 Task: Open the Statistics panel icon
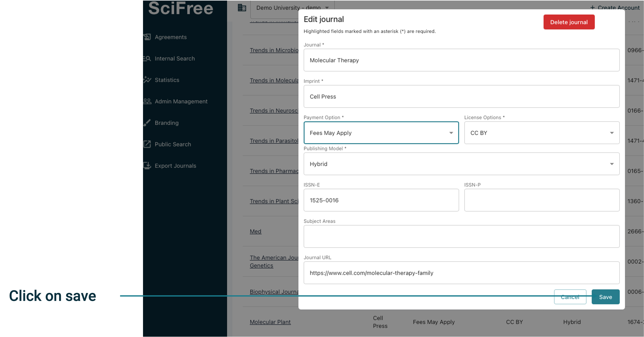click(x=147, y=80)
